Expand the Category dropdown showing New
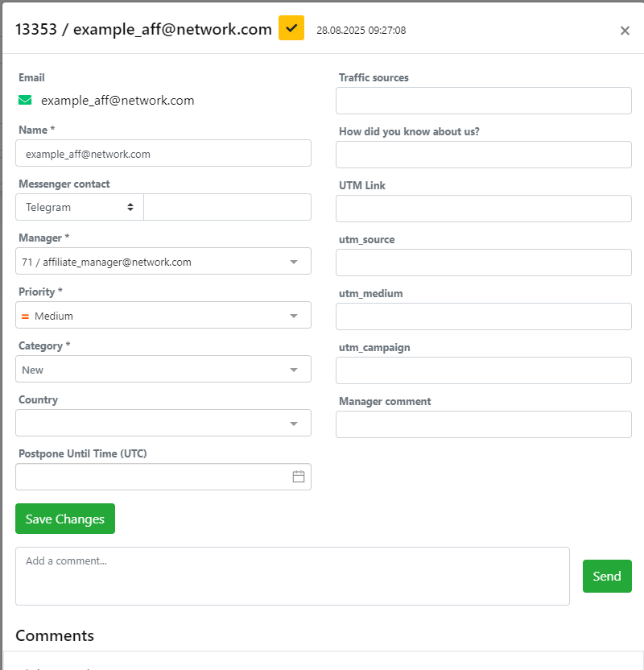This screenshot has height=670, width=644. 163,370
